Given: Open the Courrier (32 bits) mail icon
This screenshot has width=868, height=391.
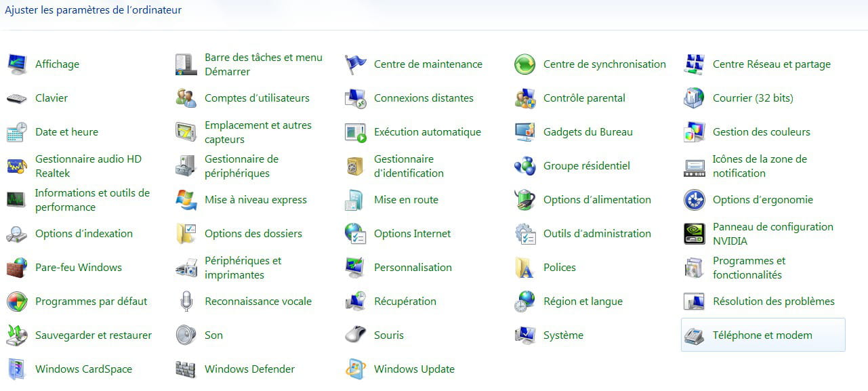Looking at the screenshot, I should 695,98.
